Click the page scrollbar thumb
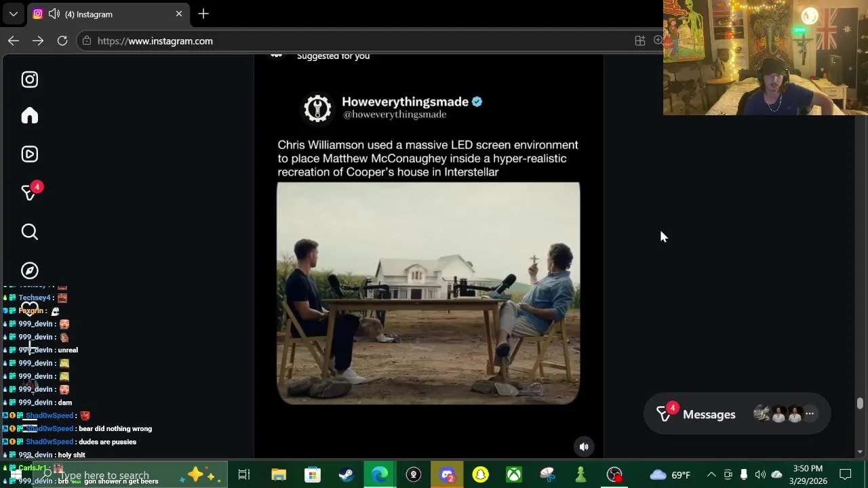 point(860,404)
